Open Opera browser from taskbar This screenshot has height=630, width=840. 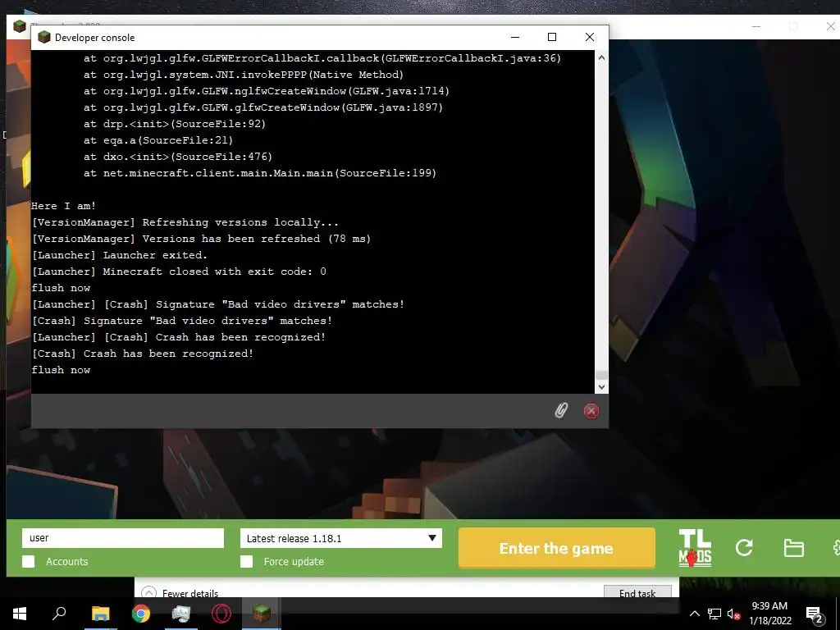[x=221, y=614]
